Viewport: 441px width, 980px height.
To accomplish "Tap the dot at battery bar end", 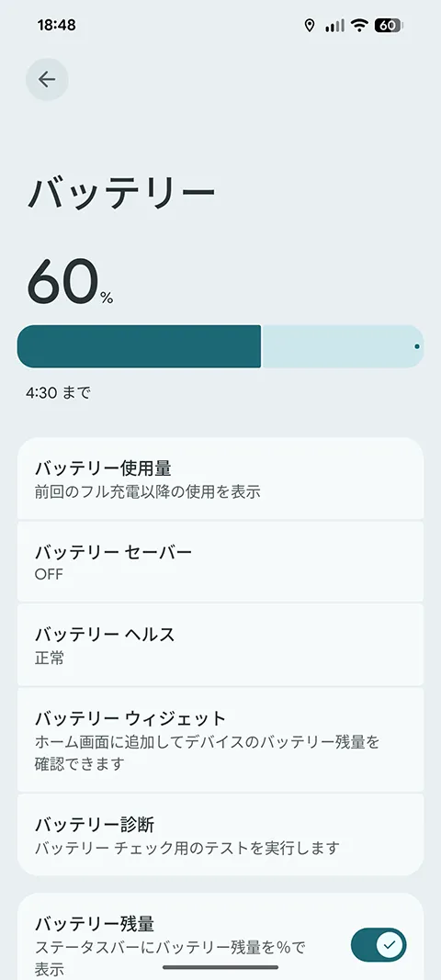I will coord(417,346).
